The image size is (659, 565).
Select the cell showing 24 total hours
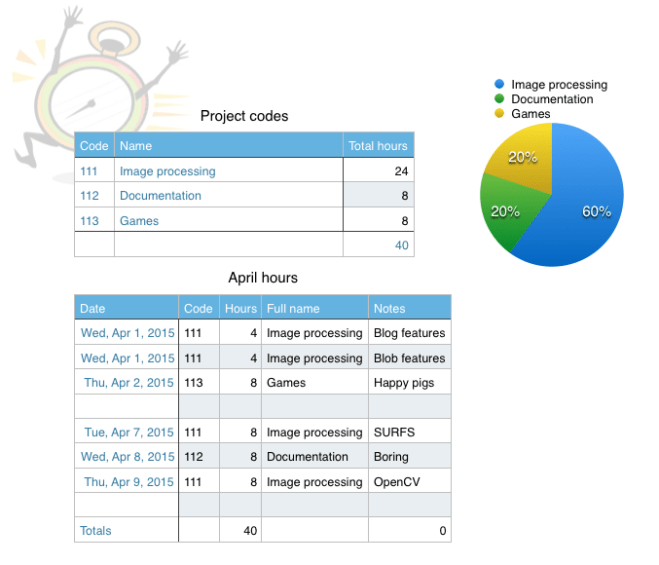point(378,171)
